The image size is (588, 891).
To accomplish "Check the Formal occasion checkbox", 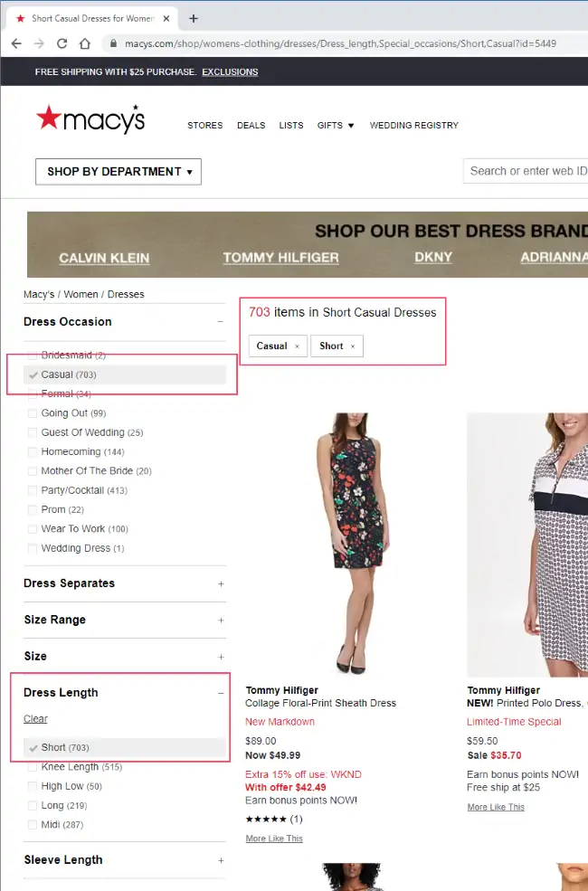I will 33,393.
